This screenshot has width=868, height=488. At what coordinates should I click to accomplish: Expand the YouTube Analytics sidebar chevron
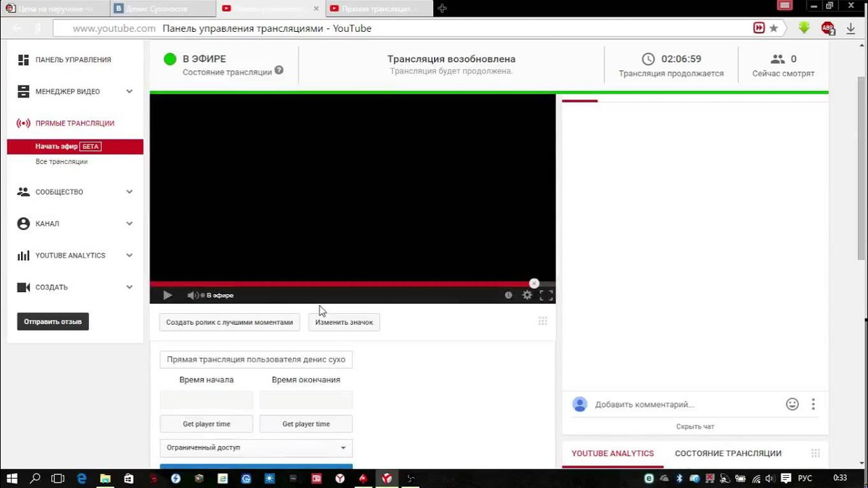[x=129, y=256]
